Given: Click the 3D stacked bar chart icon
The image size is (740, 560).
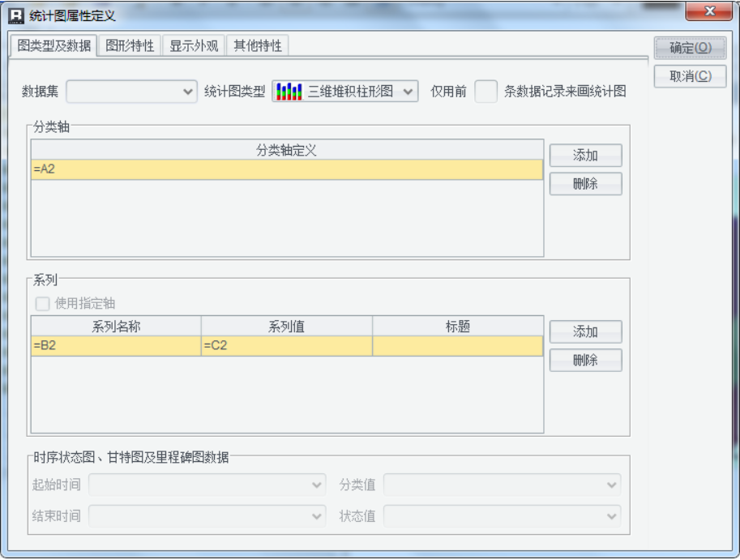Looking at the screenshot, I should [x=289, y=91].
